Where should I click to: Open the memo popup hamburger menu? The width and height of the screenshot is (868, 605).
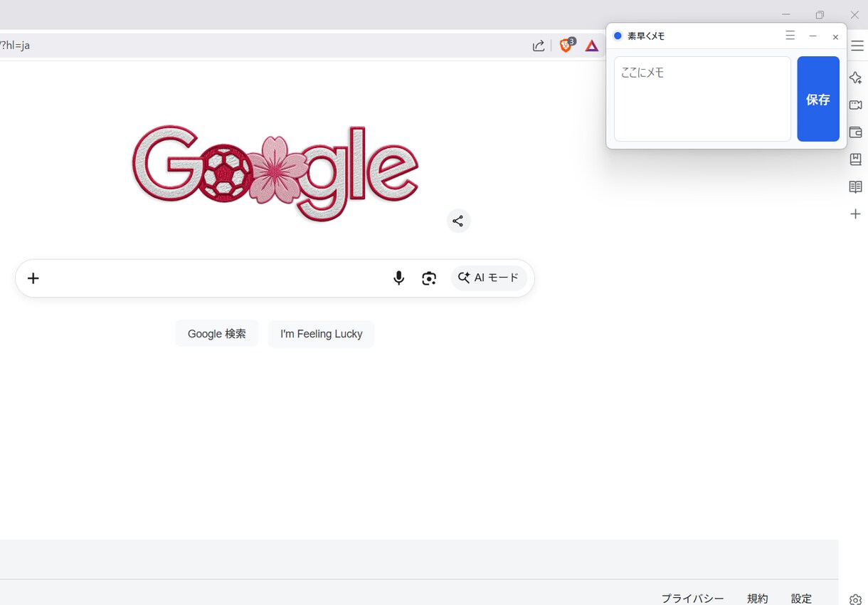pyautogui.click(x=790, y=36)
